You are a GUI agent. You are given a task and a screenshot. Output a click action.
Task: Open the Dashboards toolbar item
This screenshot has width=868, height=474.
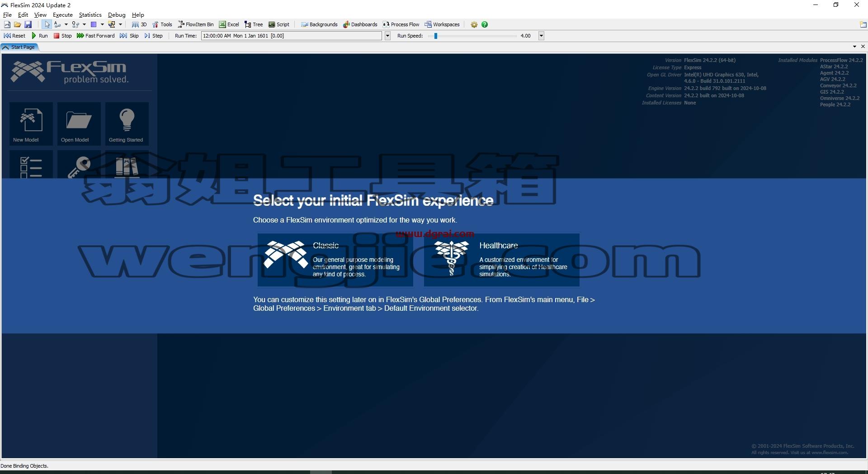pos(360,24)
